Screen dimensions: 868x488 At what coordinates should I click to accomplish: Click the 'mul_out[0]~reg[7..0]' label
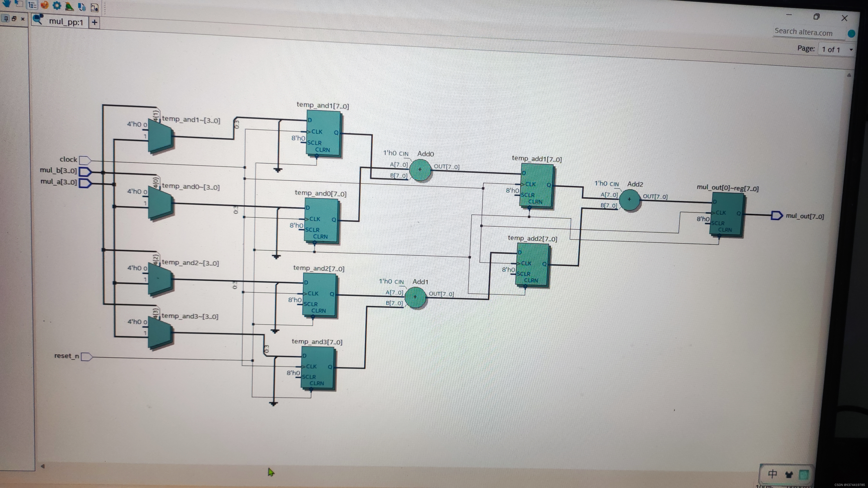pyautogui.click(x=727, y=188)
